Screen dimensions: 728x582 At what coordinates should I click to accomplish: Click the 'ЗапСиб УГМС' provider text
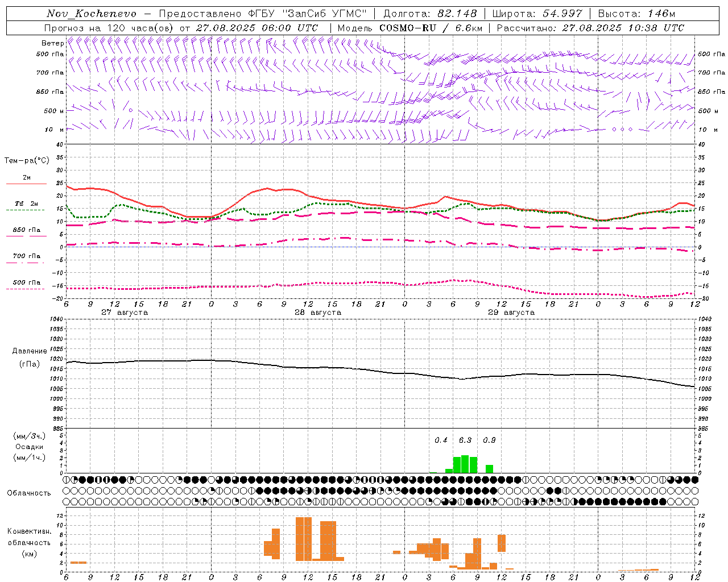coord(325,14)
